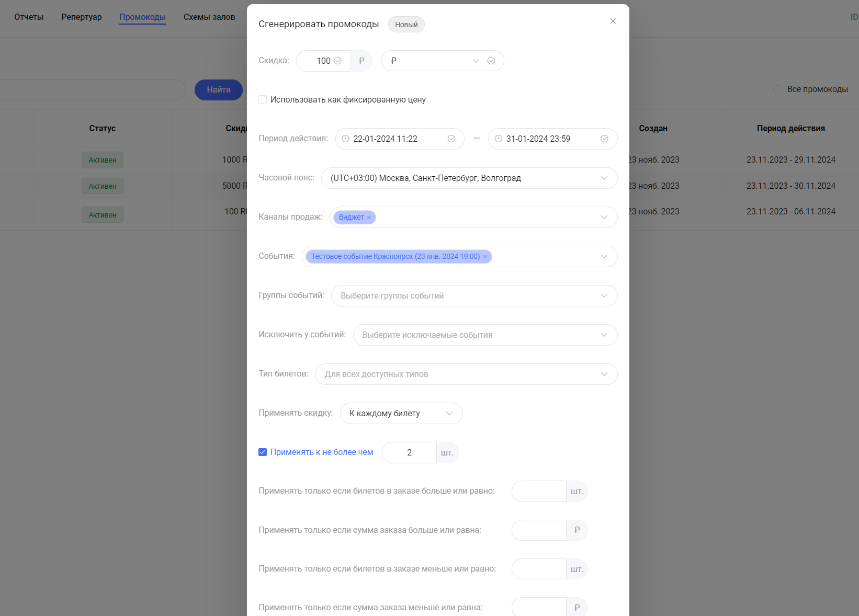Click the end date field 31-01-2024 23:59
The height and width of the screenshot is (616, 859).
click(x=552, y=139)
